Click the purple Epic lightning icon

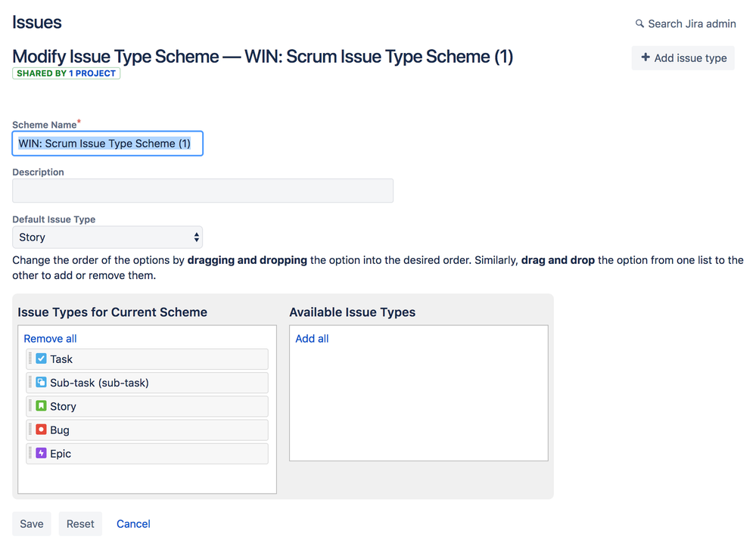[42, 453]
